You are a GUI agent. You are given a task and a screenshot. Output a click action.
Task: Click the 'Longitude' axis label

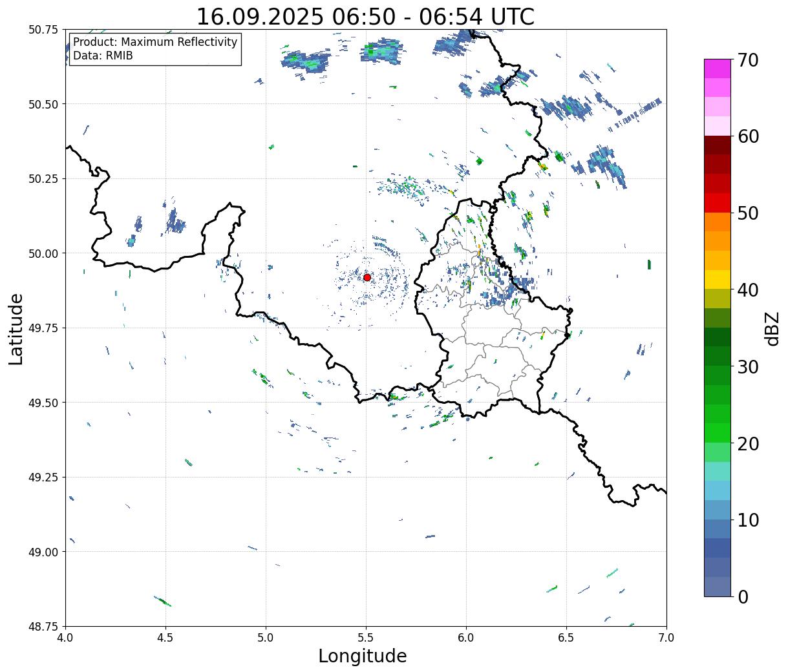[363, 656]
